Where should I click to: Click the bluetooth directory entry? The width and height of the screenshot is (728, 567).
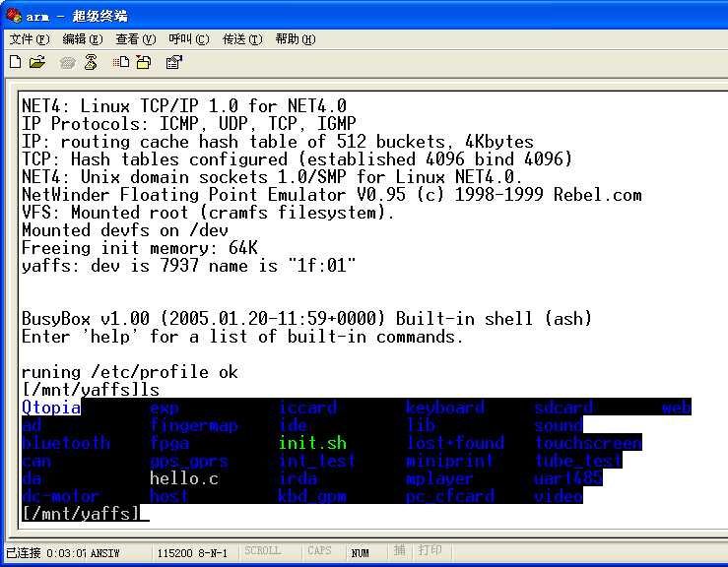[66, 443]
